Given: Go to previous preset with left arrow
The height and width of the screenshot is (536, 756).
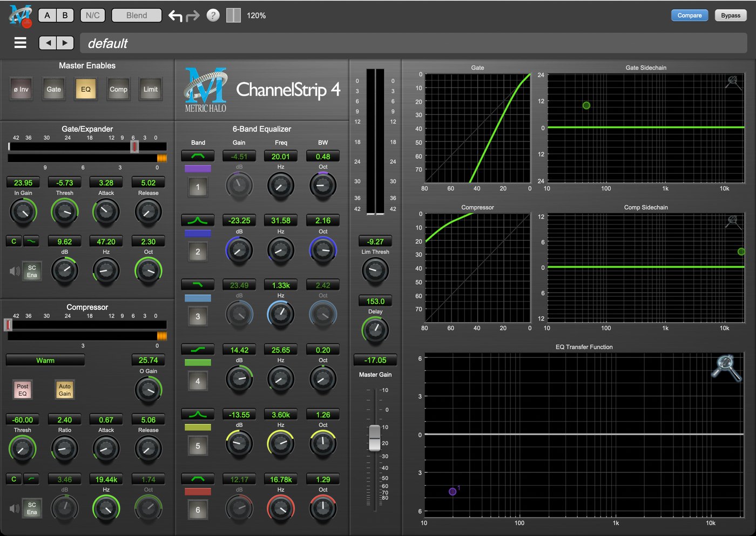Looking at the screenshot, I should coord(48,43).
